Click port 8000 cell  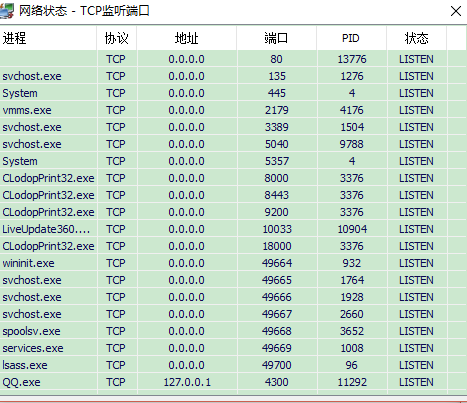277,178
